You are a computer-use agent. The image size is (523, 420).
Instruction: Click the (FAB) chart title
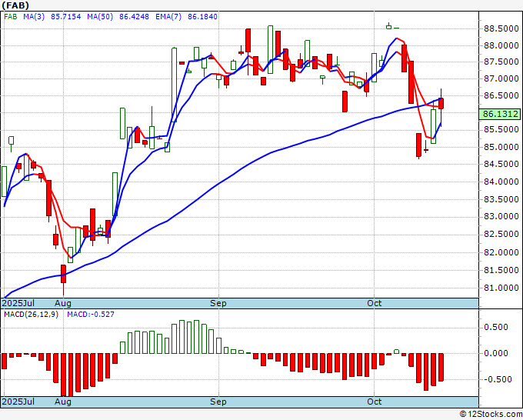click(15, 5)
